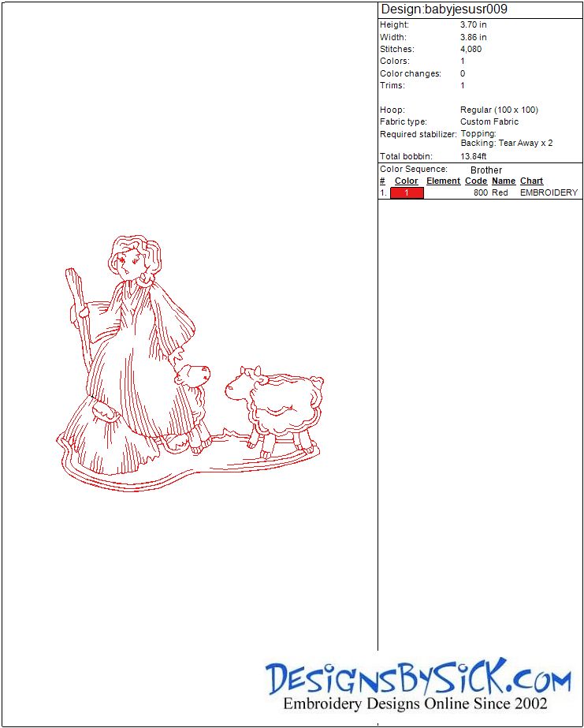The height and width of the screenshot is (728, 584).
Task: Select the thread code 800
Action: tap(481, 192)
